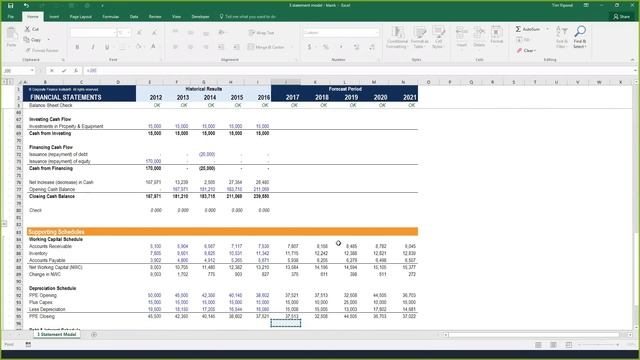This screenshot has width=640, height=360.
Task: Save the workbook from quick access toolbar
Action: (11, 5)
